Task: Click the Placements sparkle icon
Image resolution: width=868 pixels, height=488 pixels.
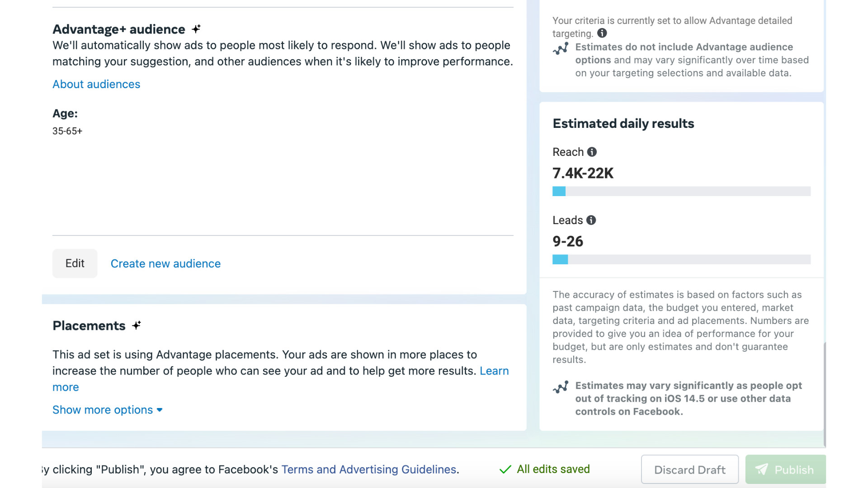Action: pyautogui.click(x=137, y=325)
